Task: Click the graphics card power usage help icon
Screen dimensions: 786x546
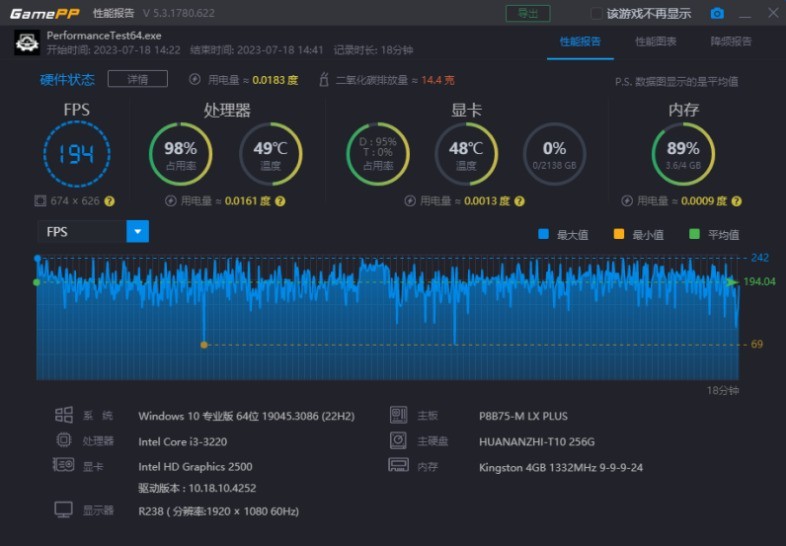Action: tap(519, 201)
